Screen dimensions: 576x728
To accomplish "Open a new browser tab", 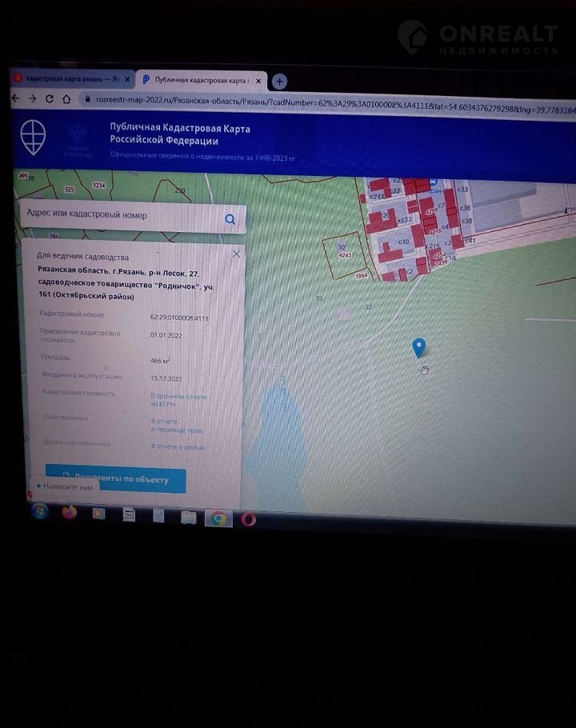I will (279, 81).
